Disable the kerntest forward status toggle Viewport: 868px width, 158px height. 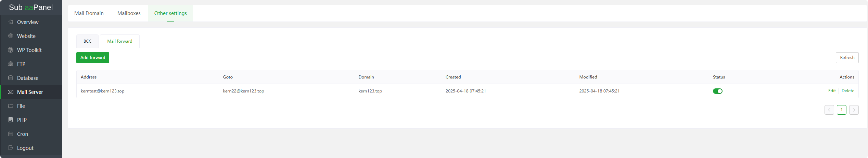coord(717,91)
